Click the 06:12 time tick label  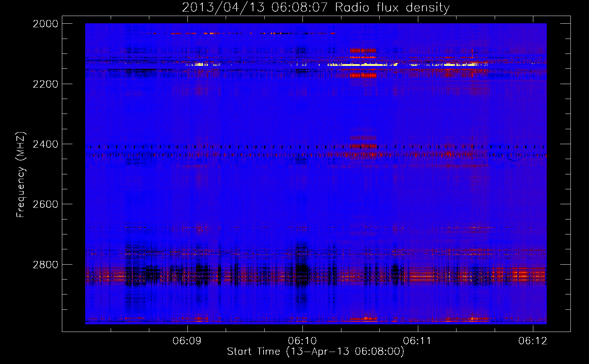click(x=533, y=341)
